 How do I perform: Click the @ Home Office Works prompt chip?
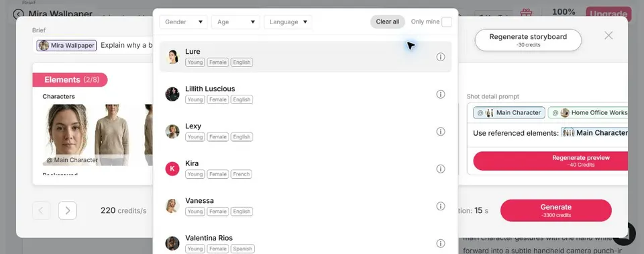tap(588, 112)
